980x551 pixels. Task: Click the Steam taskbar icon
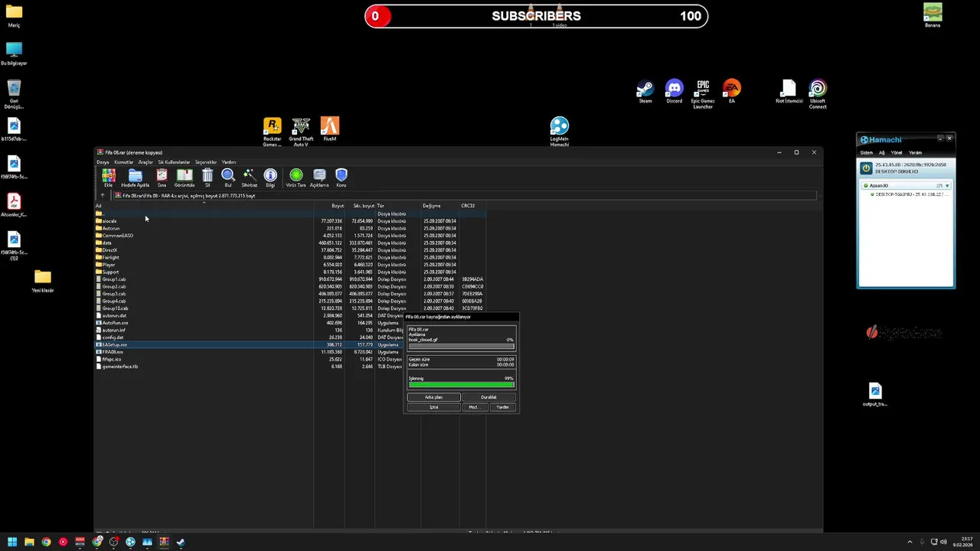click(181, 542)
